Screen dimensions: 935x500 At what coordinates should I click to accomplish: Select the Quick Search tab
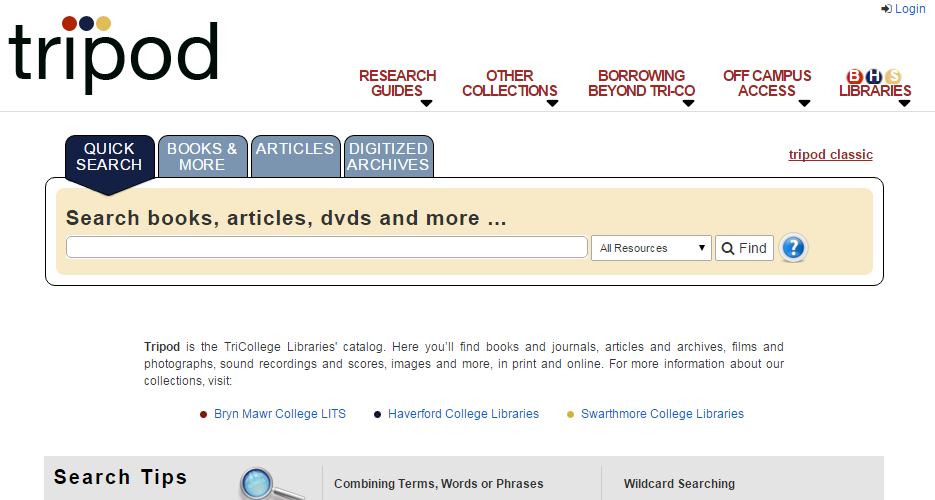[x=109, y=157]
